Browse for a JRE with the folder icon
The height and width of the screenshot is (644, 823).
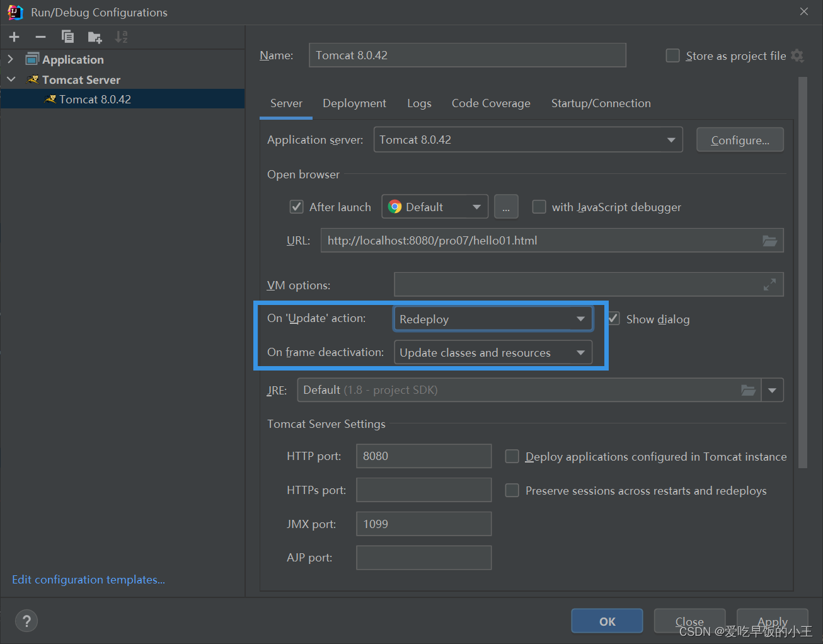point(748,390)
